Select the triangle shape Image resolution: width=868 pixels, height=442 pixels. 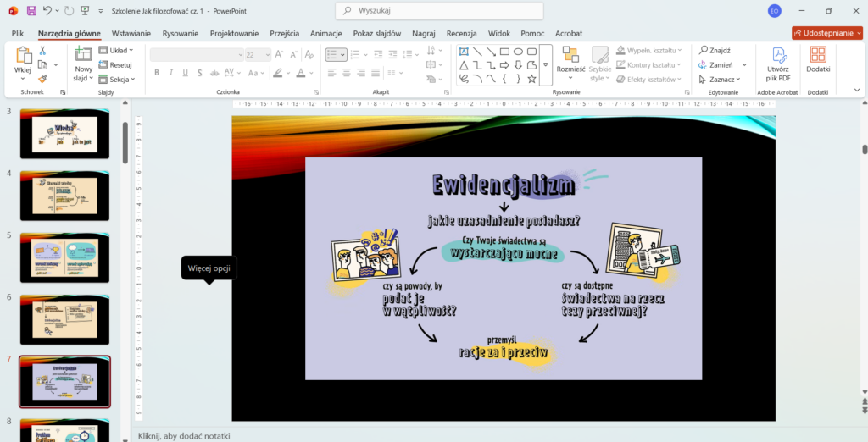point(464,65)
